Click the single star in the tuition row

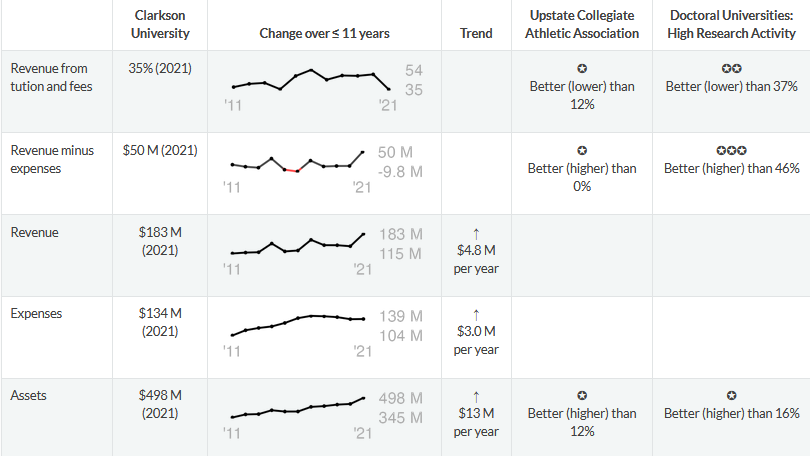581,69
